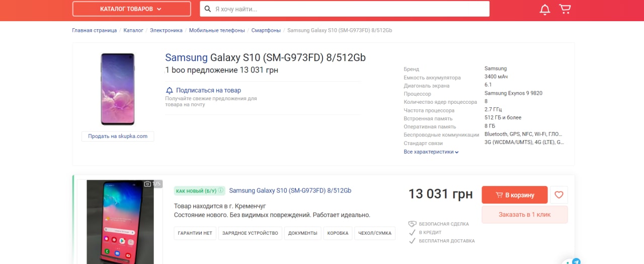Click the ЧЕХОЛ/СУМКА tag

tap(375, 233)
